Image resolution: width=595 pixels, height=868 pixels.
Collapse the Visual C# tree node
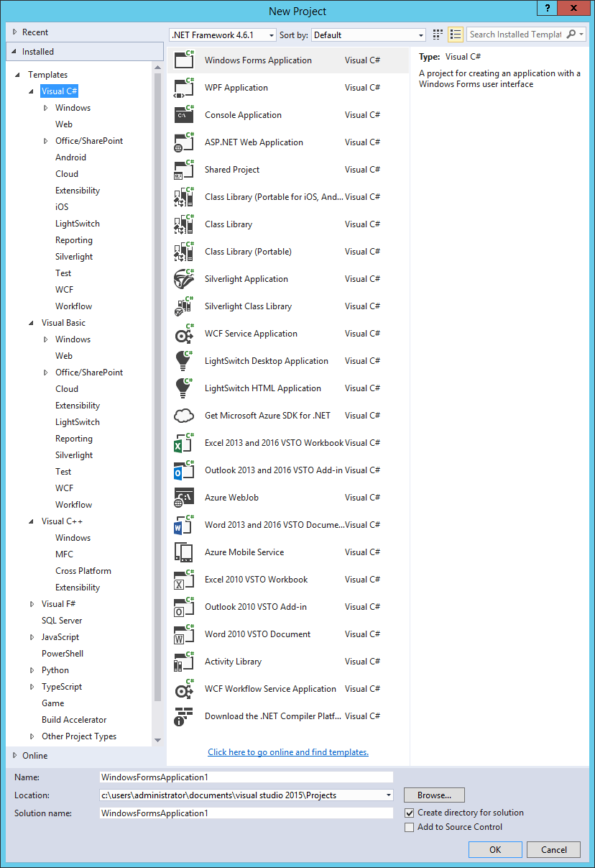[32, 91]
